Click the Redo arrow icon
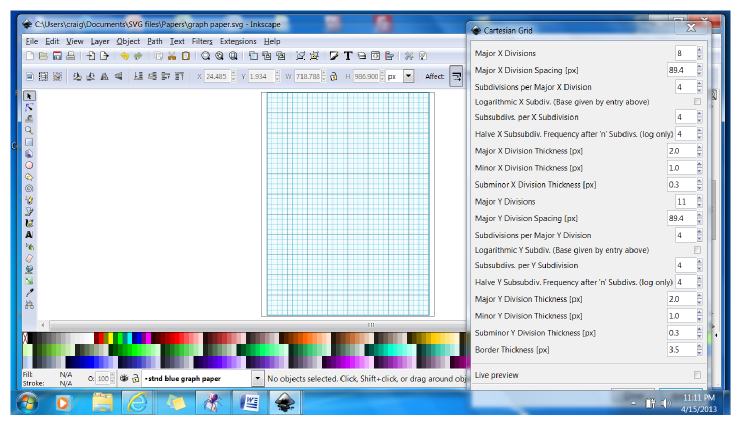 click(x=138, y=56)
